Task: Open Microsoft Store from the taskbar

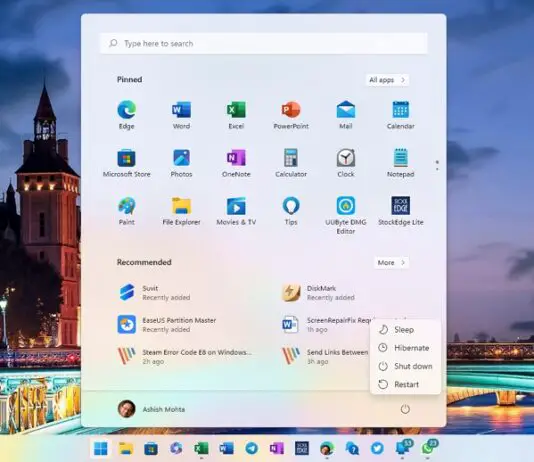Action: [x=151, y=448]
